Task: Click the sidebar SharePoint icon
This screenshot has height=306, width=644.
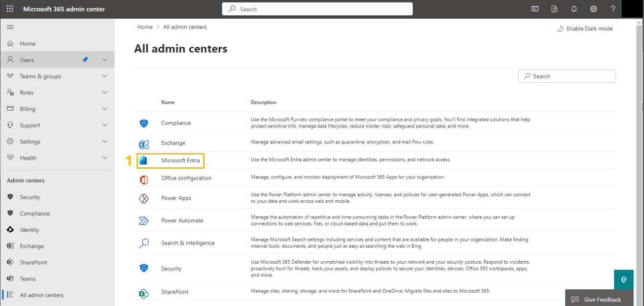Action: pyautogui.click(x=10, y=262)
